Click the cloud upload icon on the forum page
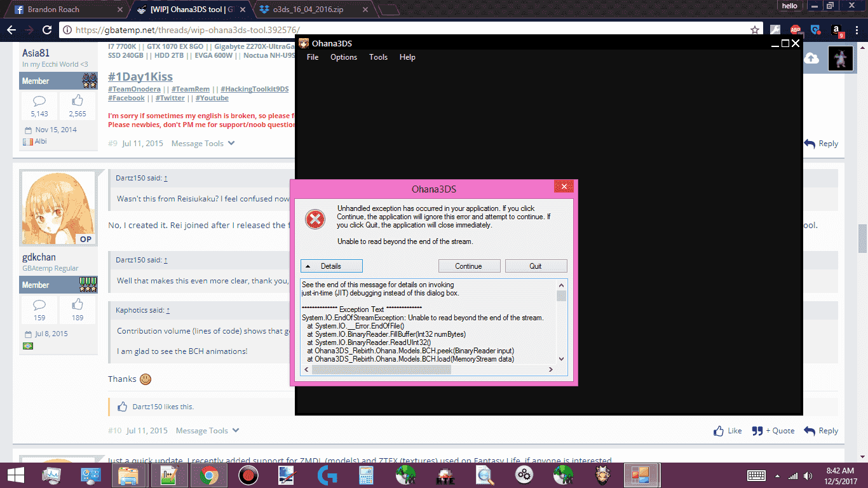 click(x=811, y=58)
